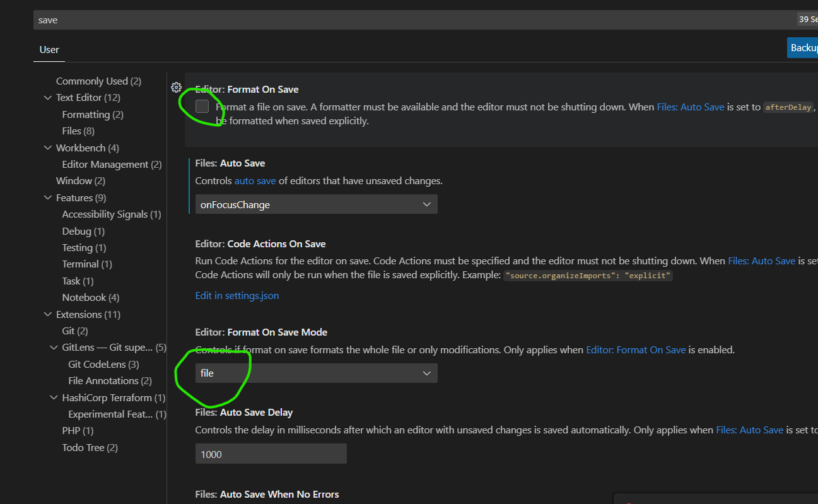Collapse the Features section chevron
This screenshot has width=818, height=504.
(x=48, y=198)
